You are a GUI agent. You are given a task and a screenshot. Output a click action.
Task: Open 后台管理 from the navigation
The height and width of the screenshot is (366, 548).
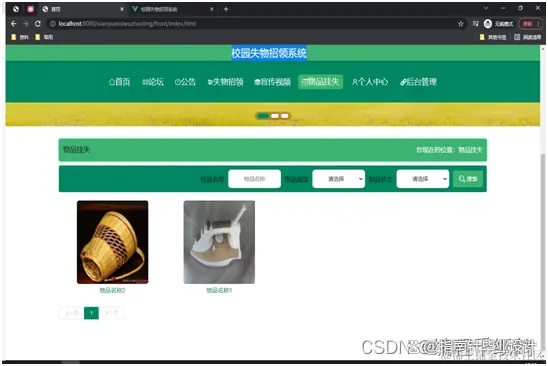pos(418,82)
